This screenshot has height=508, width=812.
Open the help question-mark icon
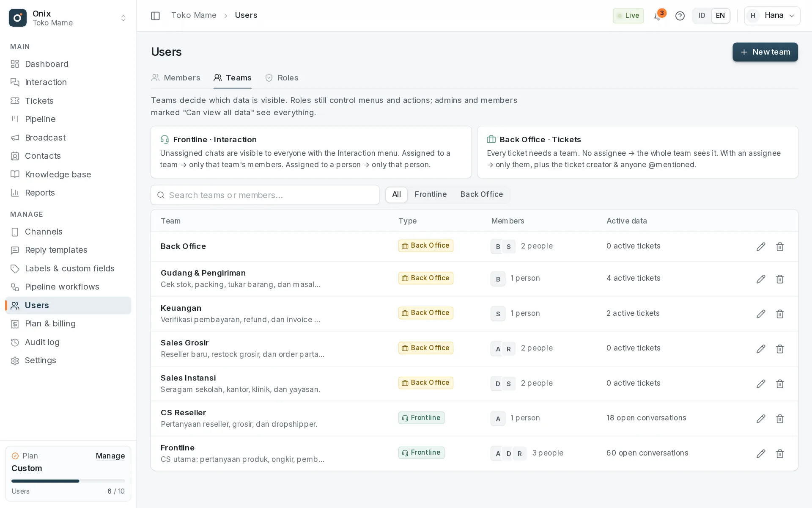pos(680,16)
